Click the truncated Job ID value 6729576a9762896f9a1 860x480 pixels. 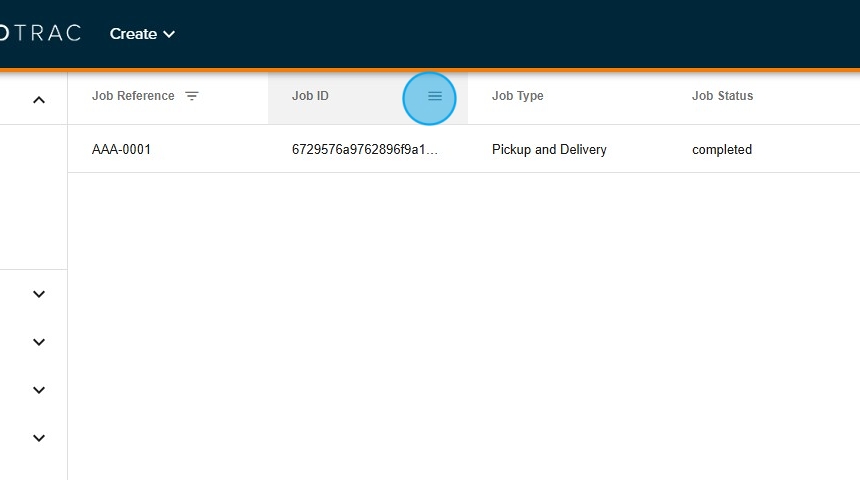coord(365,150)
